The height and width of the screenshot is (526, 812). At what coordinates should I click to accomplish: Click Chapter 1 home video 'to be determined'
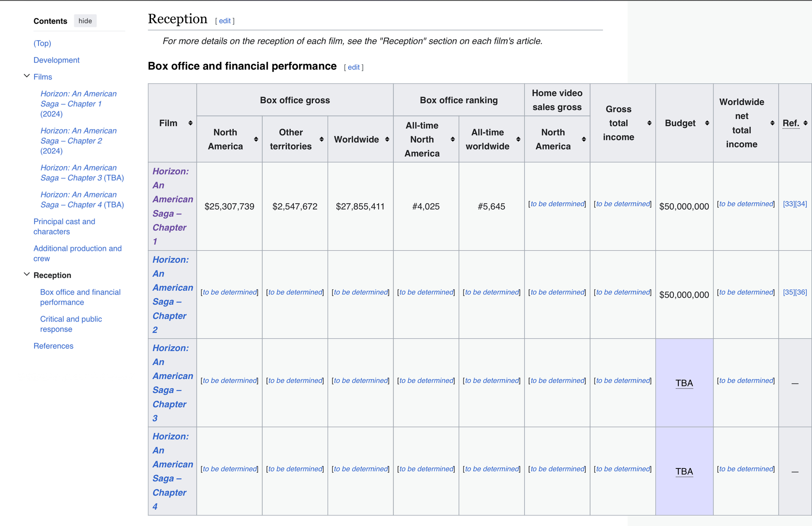pyautogui.click(x=557, y=204)
